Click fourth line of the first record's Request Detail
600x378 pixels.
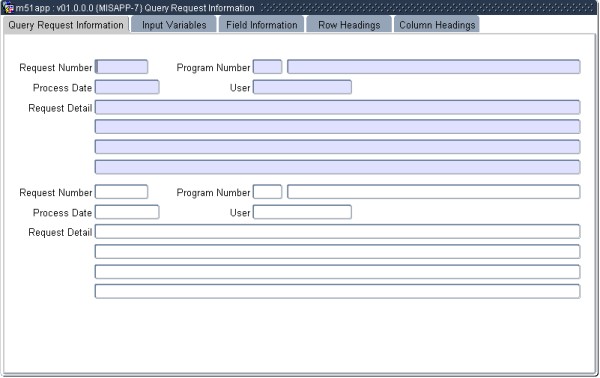(338, 167)
